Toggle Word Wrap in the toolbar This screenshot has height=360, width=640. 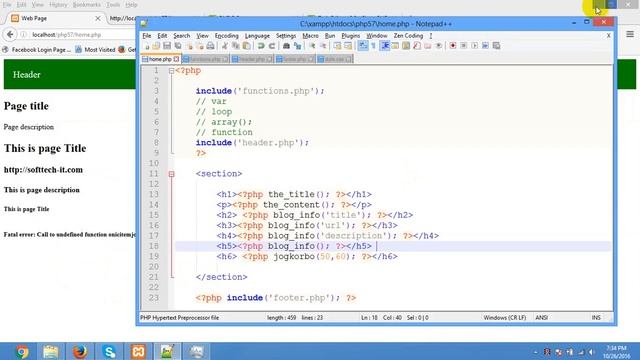coord(363,46)
